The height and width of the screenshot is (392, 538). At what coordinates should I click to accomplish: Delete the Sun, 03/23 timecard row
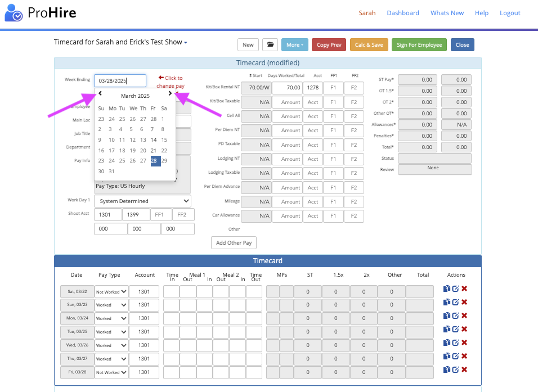[464, 302]
